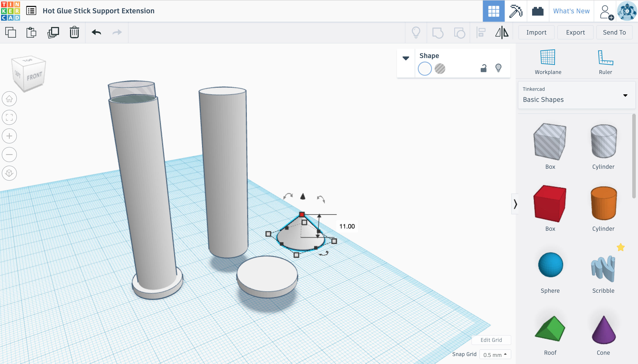The width and height of the screenshot is (638, 364).
Task: Toggle orthographic perspective view cube button
Action: (x=10, y=173)
